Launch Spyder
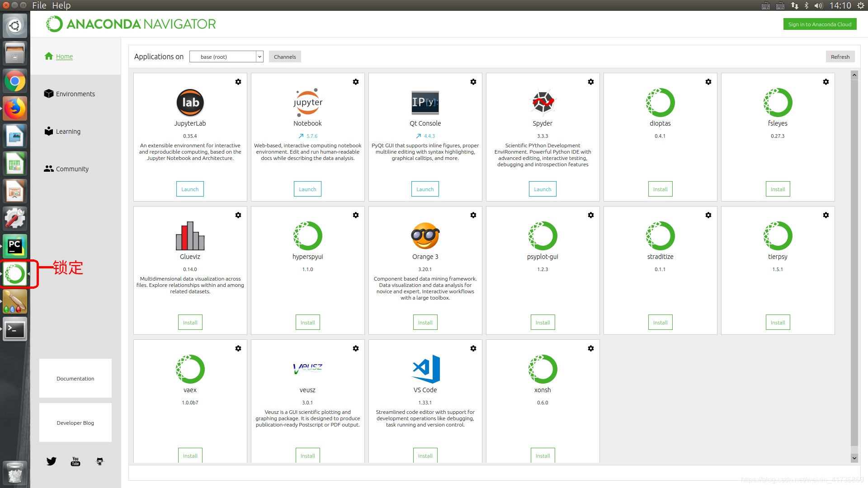The height and width of the screenshot is (488, 868). coord(542,189)
